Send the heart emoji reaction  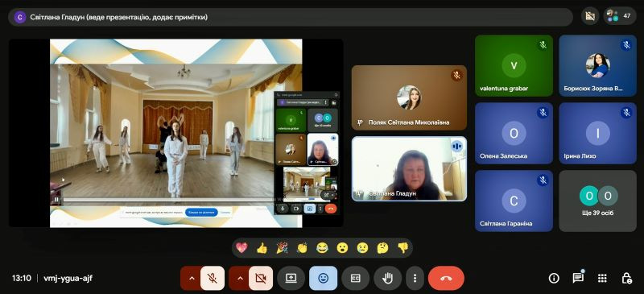coord(242,247)
